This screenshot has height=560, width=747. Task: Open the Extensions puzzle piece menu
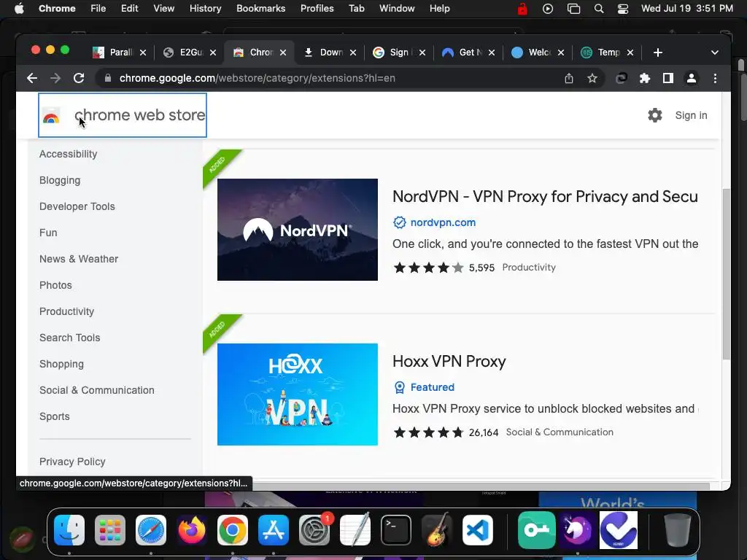click(x=645, y=78)
